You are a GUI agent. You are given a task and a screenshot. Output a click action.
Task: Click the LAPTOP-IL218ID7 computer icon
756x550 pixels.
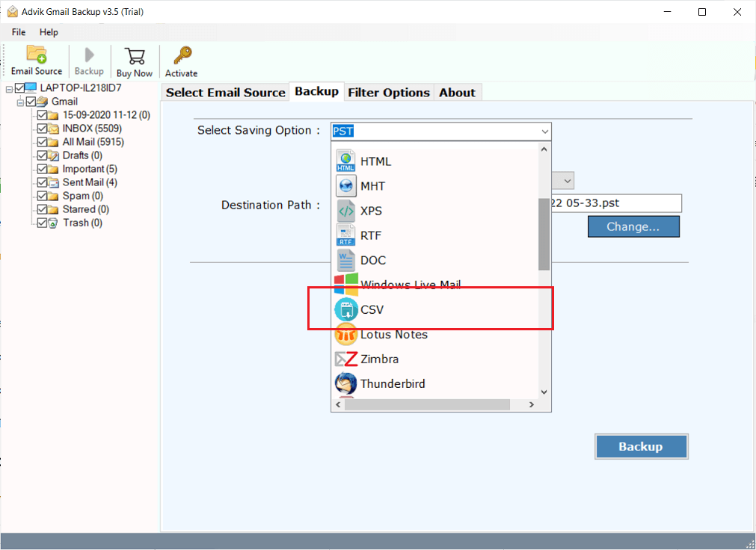click(31, 87)
